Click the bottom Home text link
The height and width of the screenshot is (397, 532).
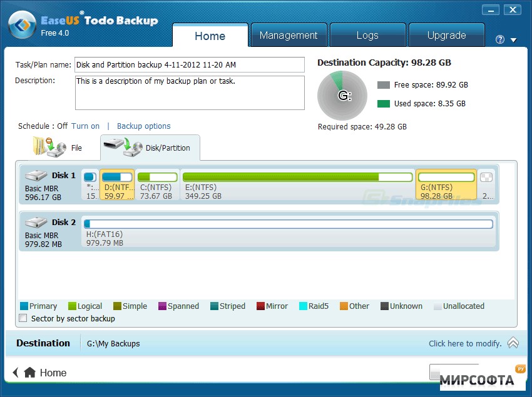click(53, 373)
